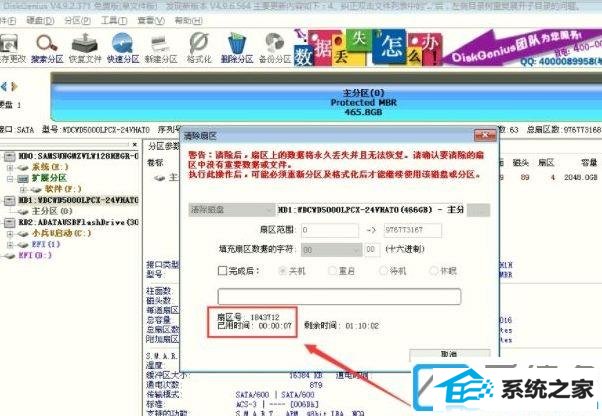Go to previous disk with left arrow

(4, 87)
